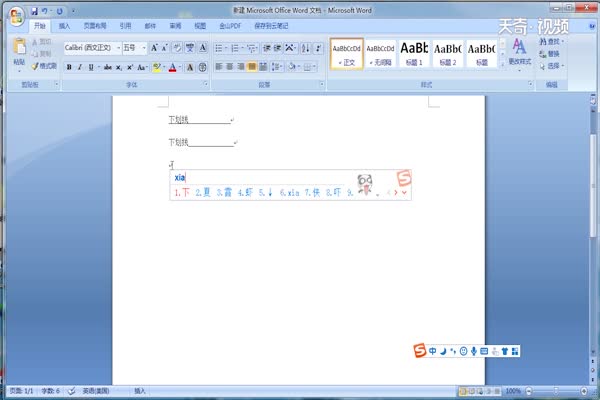Click the Format Painter button
The image size is (600, 400).
[x=44, y=66]
